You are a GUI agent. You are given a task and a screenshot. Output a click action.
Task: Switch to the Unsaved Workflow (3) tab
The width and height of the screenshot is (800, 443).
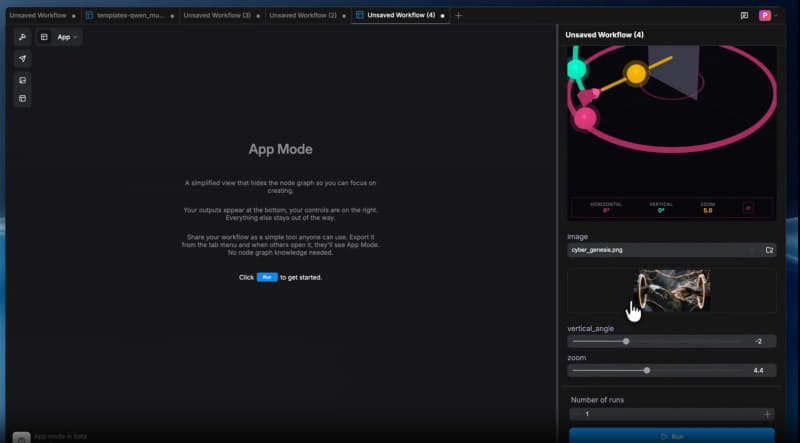(217, 15)
